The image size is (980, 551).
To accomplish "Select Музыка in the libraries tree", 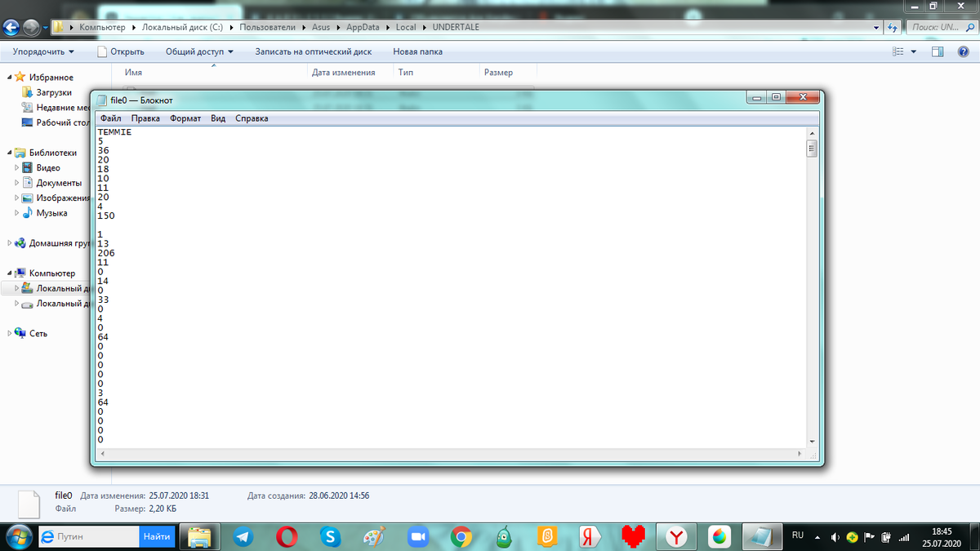I will coord(51,213).
